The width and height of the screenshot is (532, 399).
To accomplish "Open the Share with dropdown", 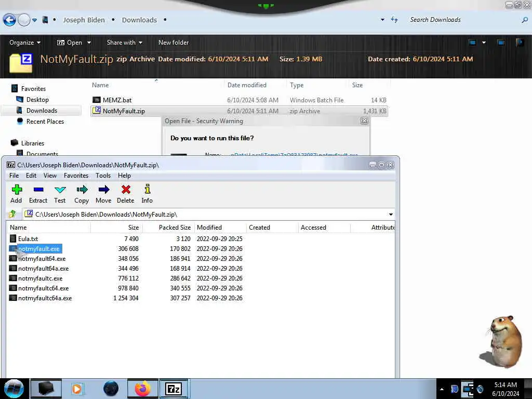I will pyautogui.click(x=125, y=43).
